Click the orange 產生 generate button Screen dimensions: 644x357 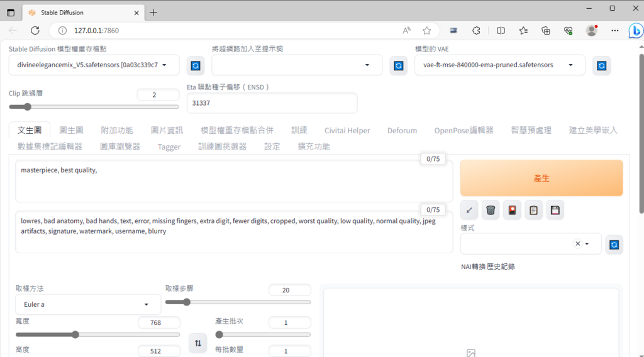tap(541, 178)
